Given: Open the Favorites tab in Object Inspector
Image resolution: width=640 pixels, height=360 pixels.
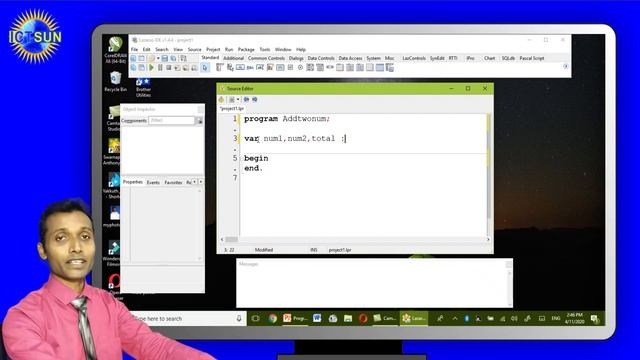Looking at the screenshot, I should pyautogui.click(x=173, y=182).
